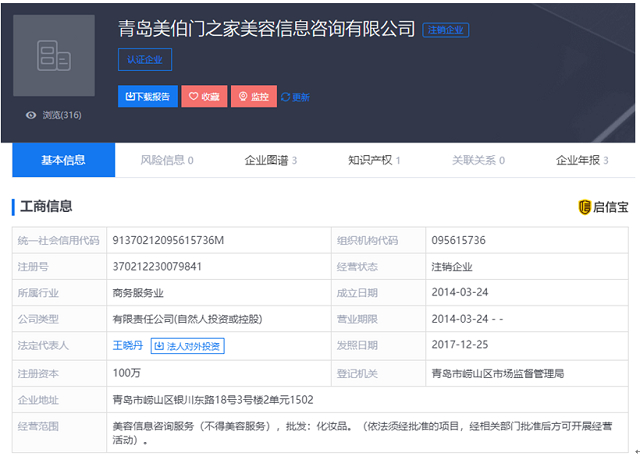
Task: Click the 认证企业 button
Action: pyautogui.click(x=145, y=60)
